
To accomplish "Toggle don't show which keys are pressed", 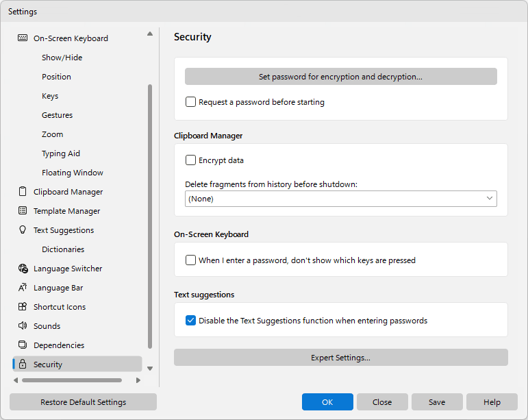I will click(x=190, y=260).
